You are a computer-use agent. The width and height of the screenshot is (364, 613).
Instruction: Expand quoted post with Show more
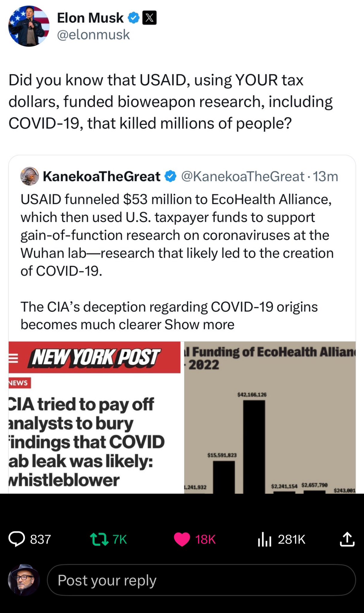[x=199, y=324]
